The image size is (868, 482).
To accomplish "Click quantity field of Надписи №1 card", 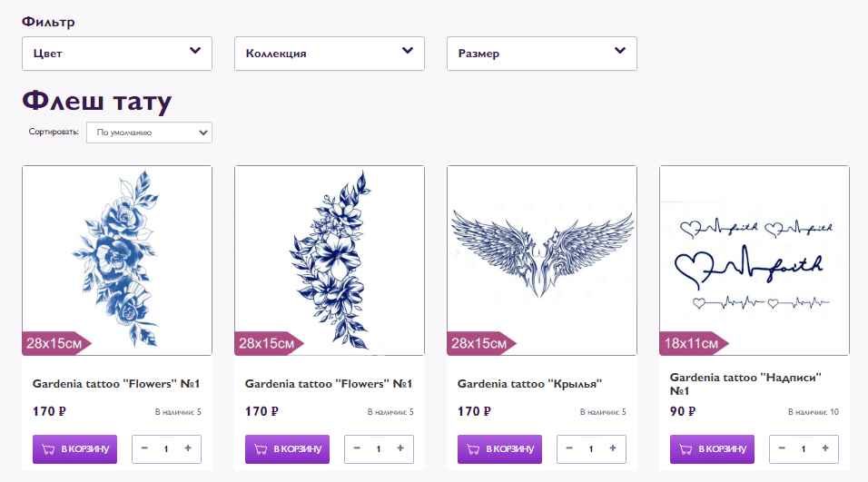I will (803, 449).
